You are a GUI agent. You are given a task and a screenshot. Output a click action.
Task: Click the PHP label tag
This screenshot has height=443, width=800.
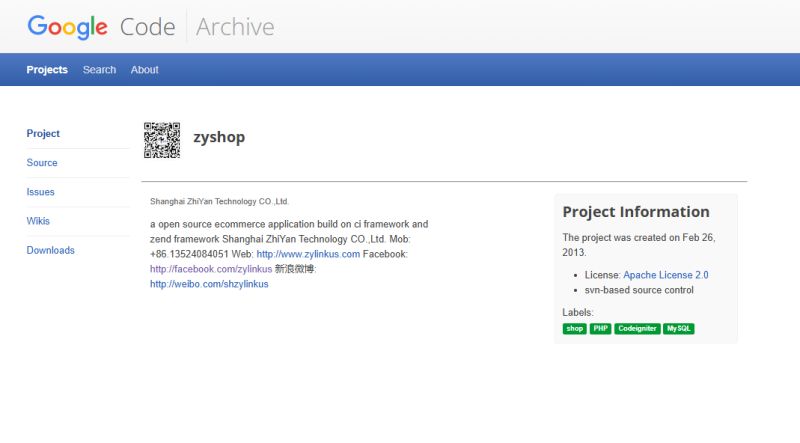tap(601, 329)
